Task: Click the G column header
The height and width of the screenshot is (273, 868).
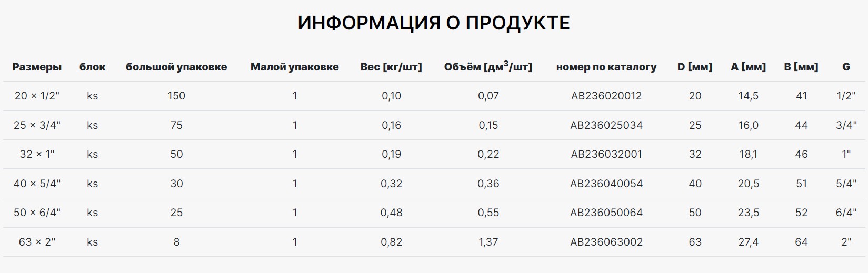Action: pyautogui.click(x=846, y=67)
